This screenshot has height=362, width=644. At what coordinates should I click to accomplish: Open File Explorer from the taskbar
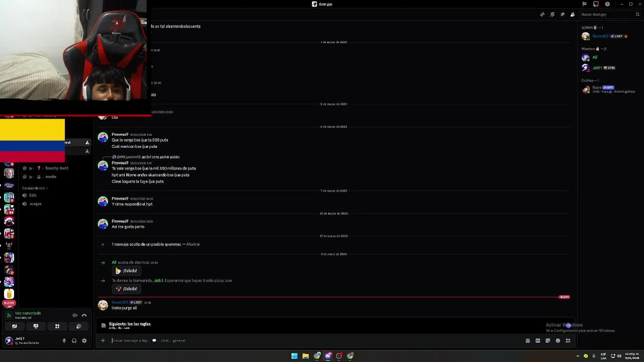point(305,356)
